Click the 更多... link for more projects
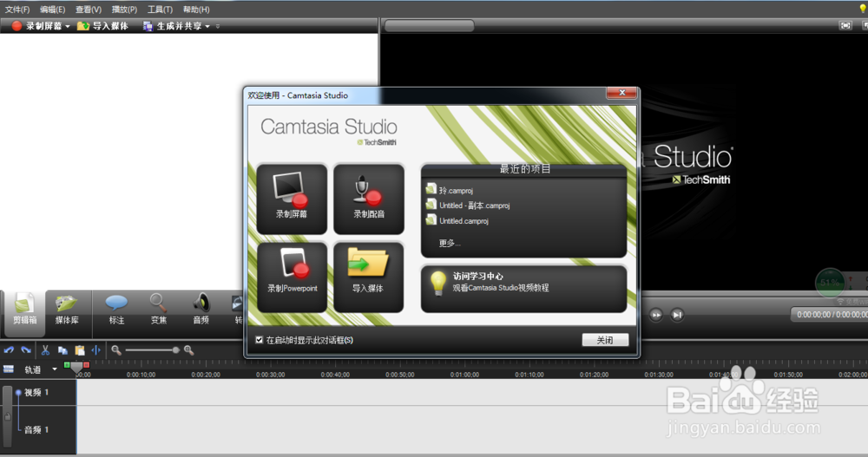This screenshot has height=457, width=868. (x=450, y=243)
